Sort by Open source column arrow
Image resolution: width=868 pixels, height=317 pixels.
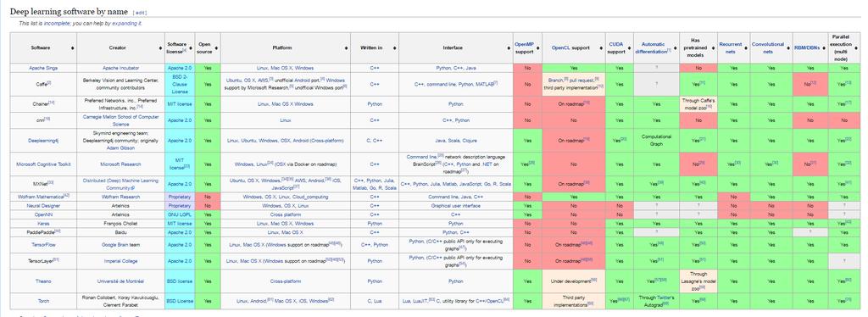coord(216,48)
